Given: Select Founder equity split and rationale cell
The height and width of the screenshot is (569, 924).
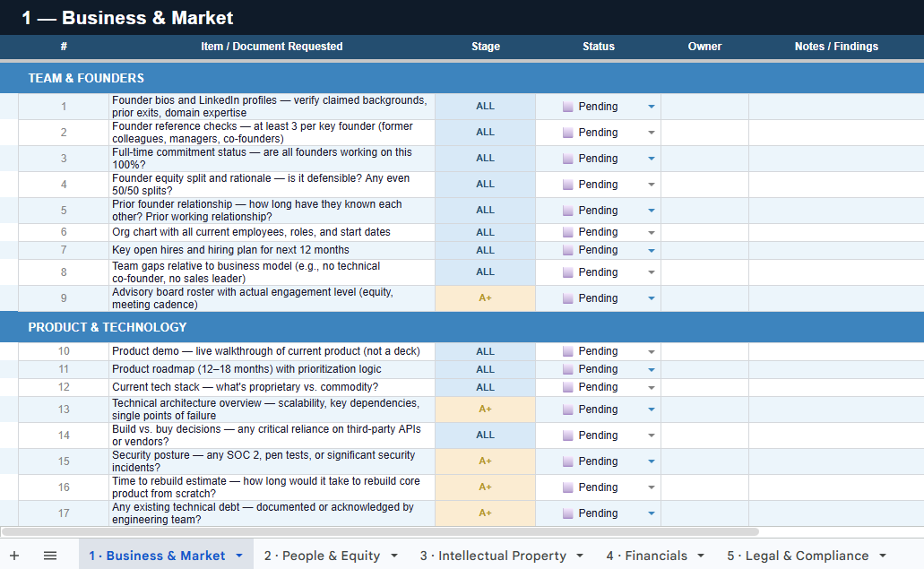Looking at the screenshot, I should (x=272, y=185).
